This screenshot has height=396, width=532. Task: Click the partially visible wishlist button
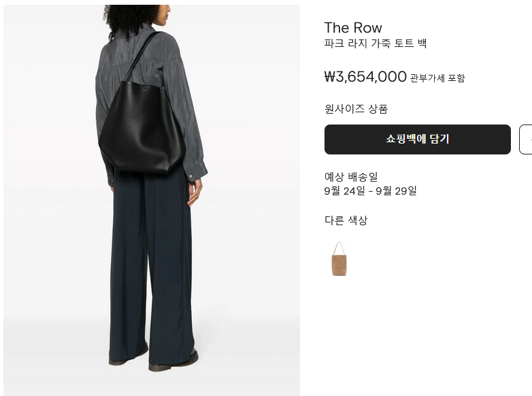pyautogui.click(x=526, y=139)
